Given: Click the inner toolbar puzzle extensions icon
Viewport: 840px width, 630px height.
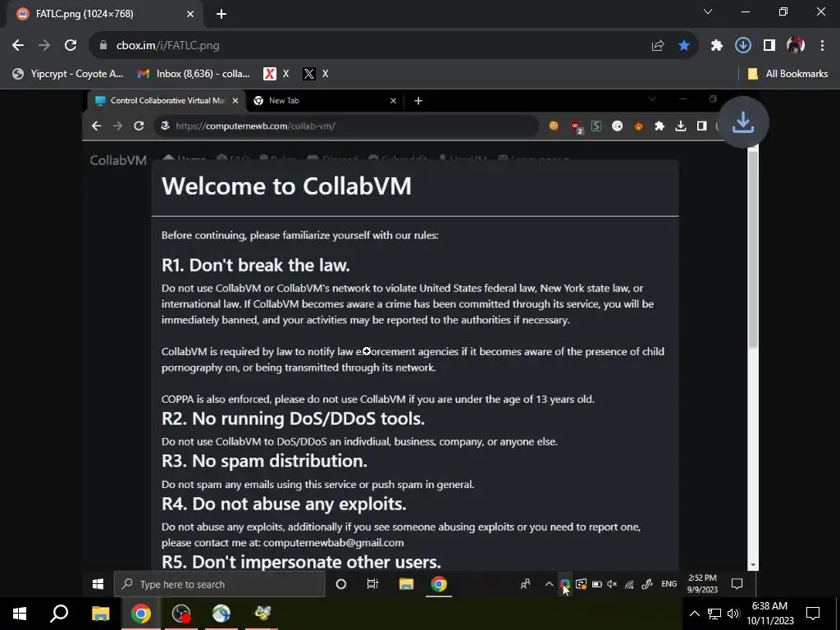Looking at the screenshot, I should (660, 126).
